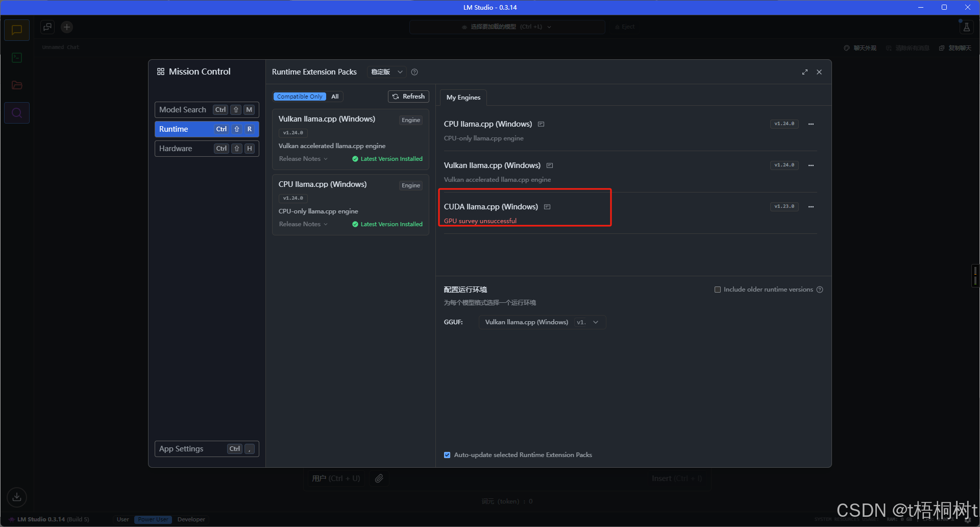Create a new chat with plus icon
This screenshot has width=980, height=527.
(x=67, y=27)
